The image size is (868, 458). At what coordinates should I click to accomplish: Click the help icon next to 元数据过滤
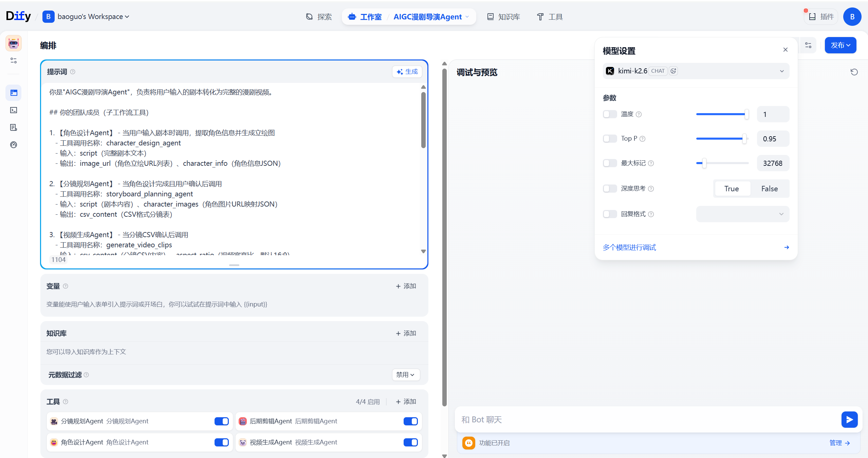click(x=86, y=375)
